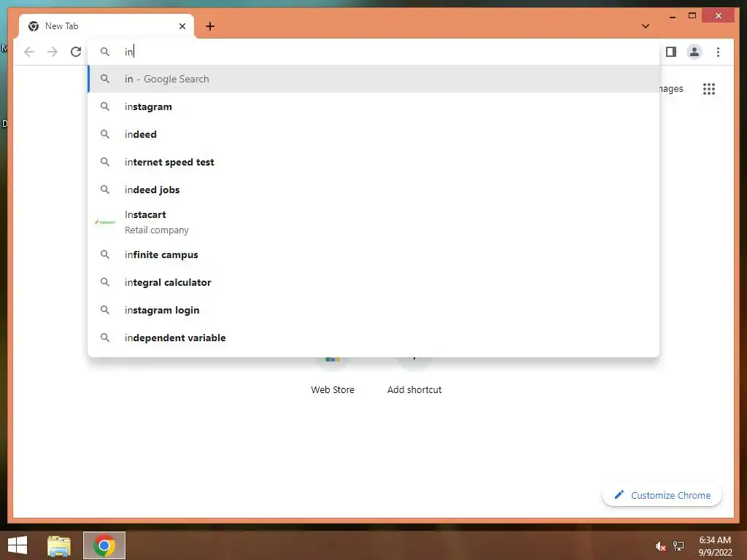747x560 pixels.
Task: Open the Google apps grid
Action: [x=709, y=89]
